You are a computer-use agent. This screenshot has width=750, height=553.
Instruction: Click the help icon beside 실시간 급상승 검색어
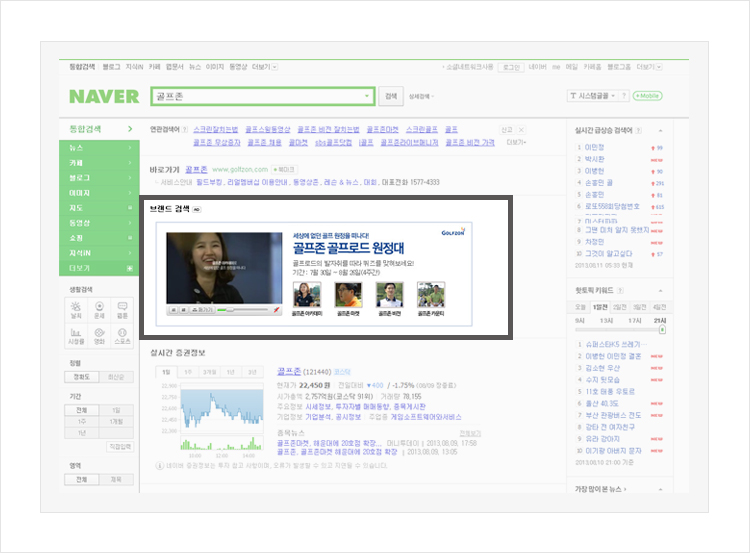(638, 130)
